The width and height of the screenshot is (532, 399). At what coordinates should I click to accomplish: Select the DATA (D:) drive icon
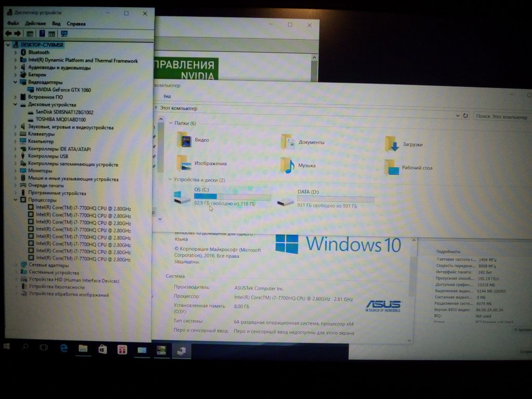[285, 202]
